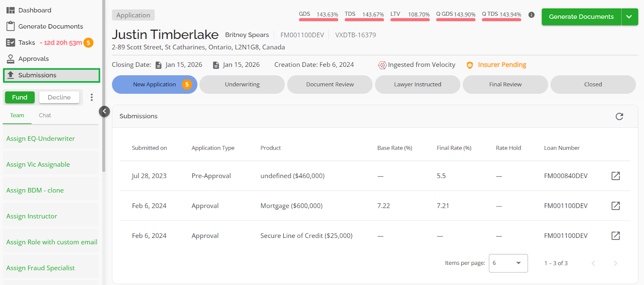This screenshot has width=644, height=285.
Task: Open the Mortgage ($600,000) submission external link
Action: tap(615, 206)
